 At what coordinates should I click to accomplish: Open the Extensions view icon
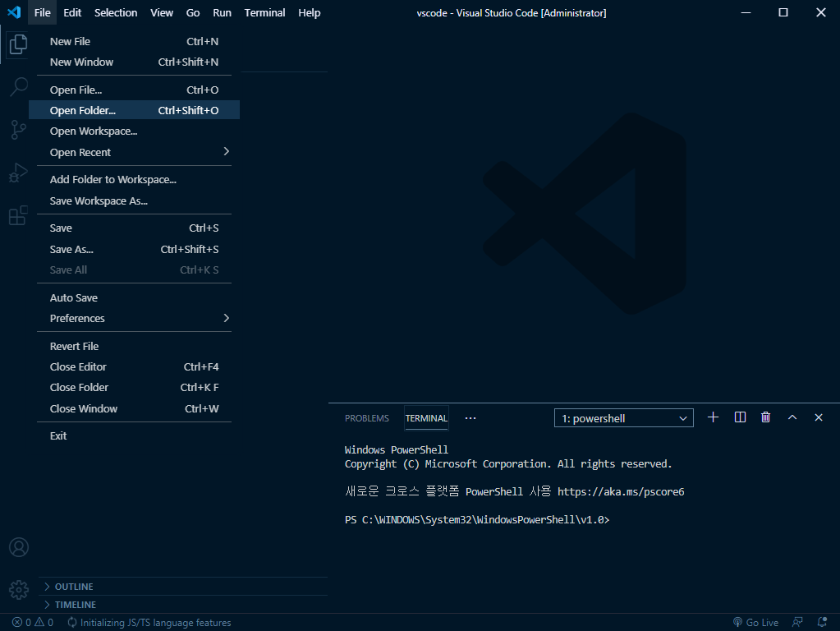pos(18,215)
